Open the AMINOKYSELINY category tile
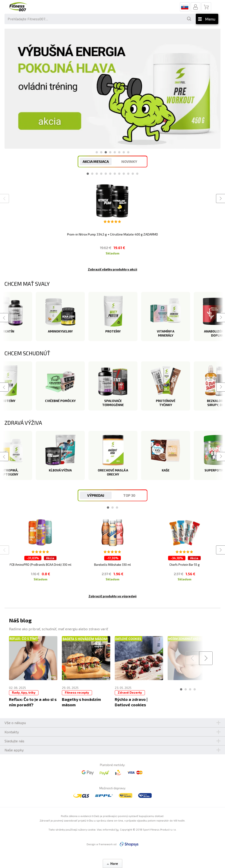The image size is (225, 868). [60, 316]
